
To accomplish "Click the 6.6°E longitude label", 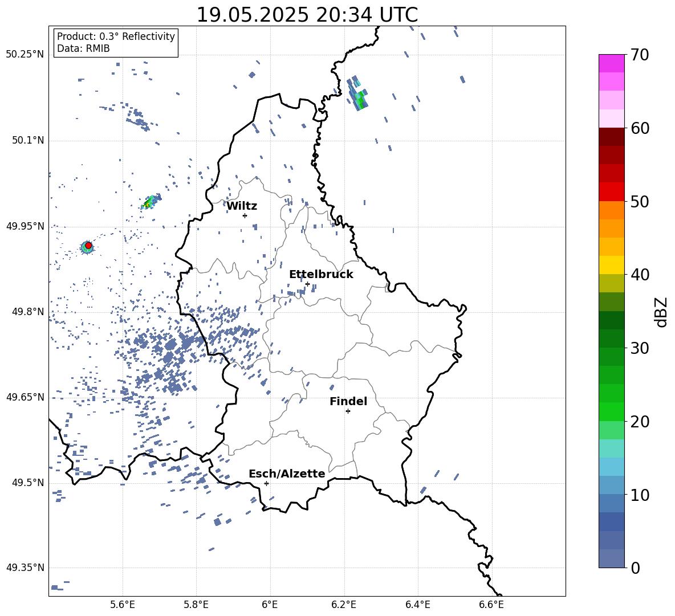I will 491,605.
